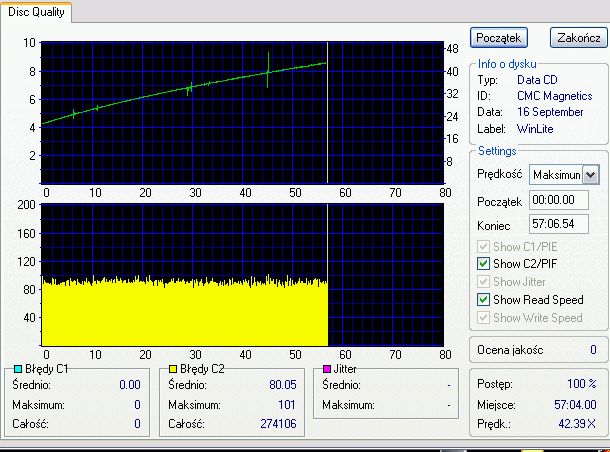Select the Maksimum speed combo box

tap(564, 175)
